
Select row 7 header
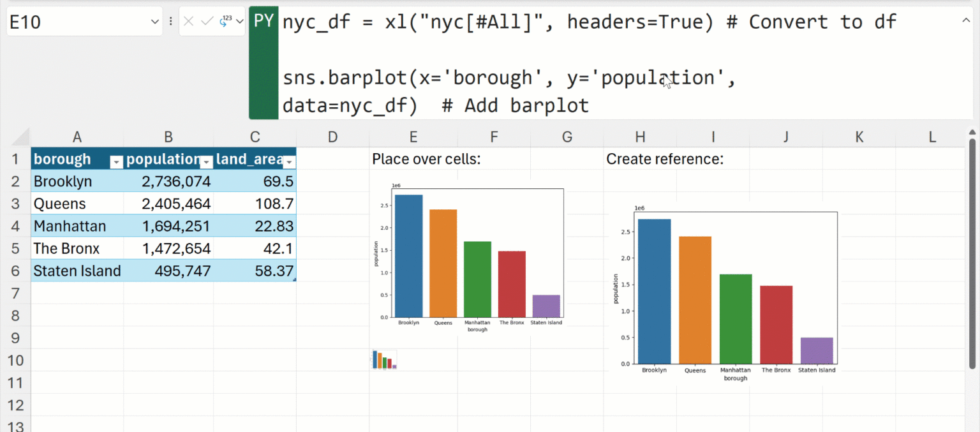click(x=15, y=294)
